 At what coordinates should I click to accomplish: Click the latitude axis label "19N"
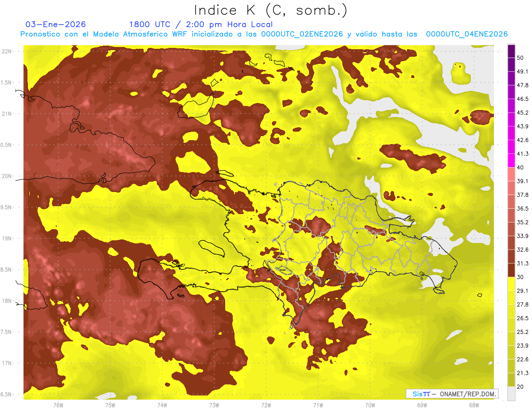(x=7, y=238)
